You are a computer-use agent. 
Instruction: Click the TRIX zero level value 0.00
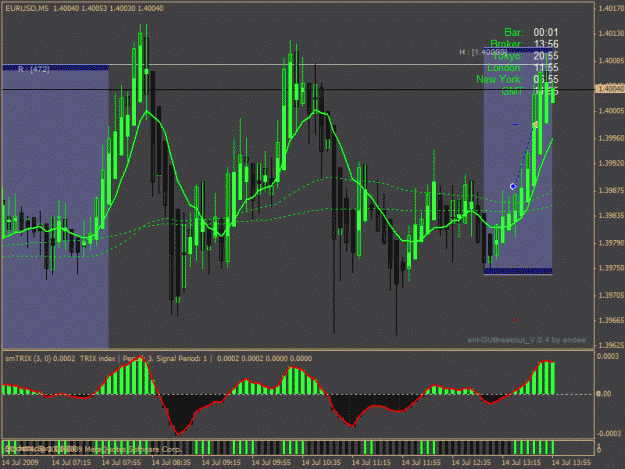click(x=603, y=394)
